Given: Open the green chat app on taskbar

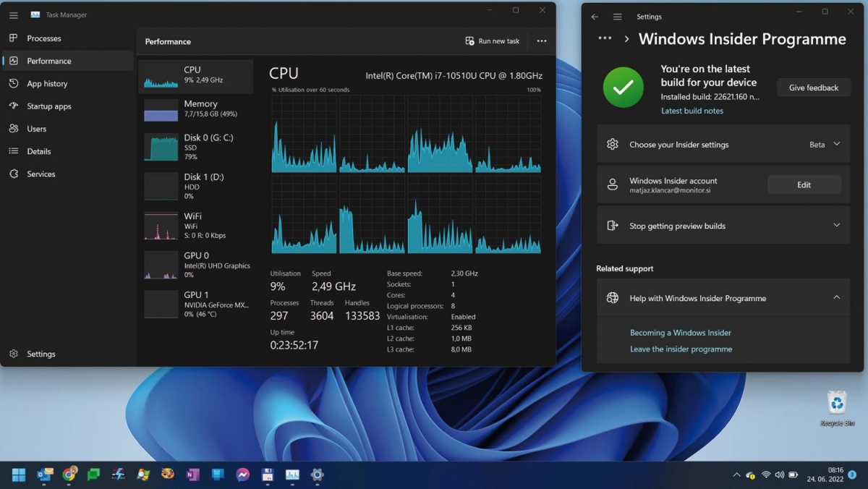Looking at the screenshot, I should coord(93,475).
